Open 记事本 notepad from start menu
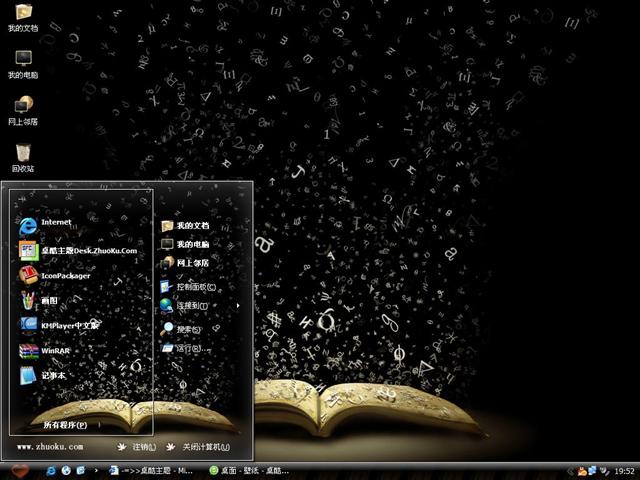The height and width of the screenshot is (480, 640). coord(42,376)
